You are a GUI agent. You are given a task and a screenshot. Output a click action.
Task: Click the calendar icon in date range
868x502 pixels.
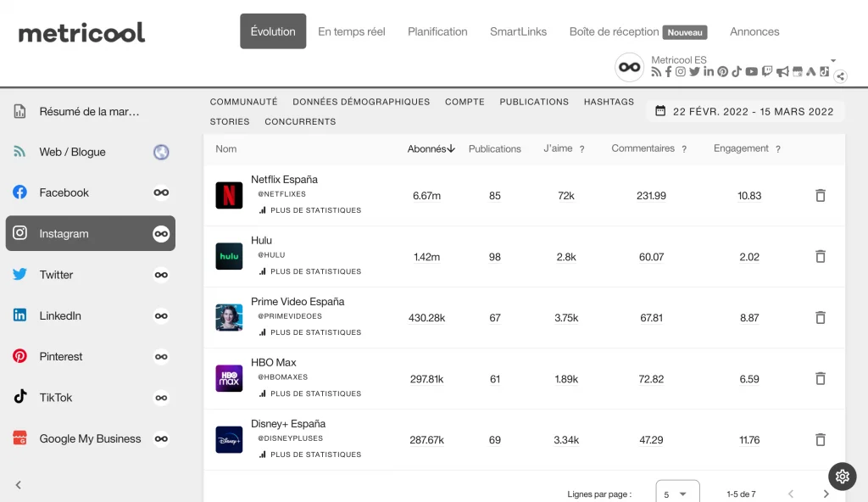tap(660, 111)
